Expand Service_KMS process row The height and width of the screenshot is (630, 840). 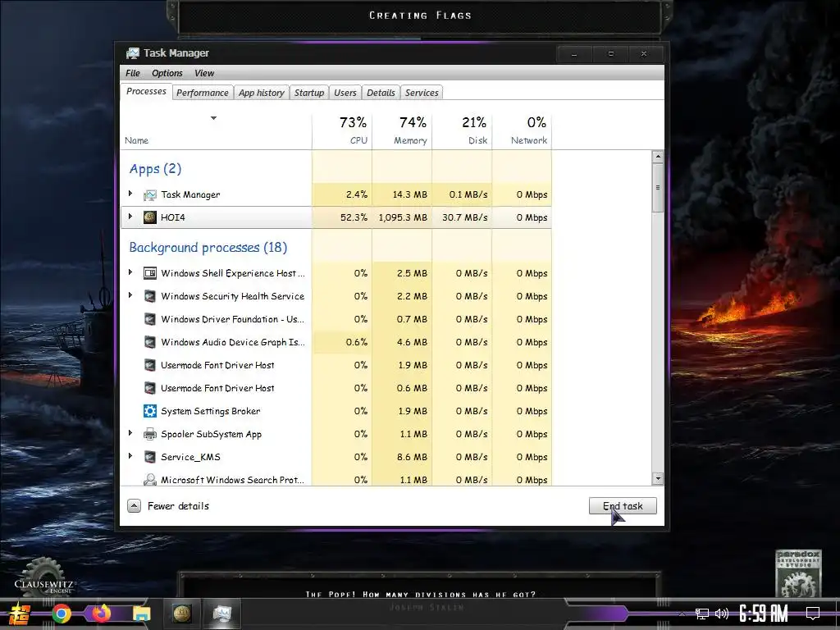130,456
